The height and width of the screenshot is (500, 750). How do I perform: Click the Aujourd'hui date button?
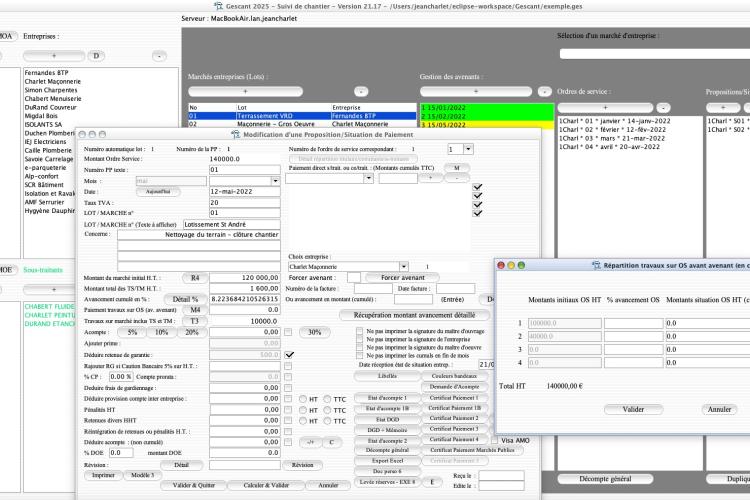click(x=158, y=191)
